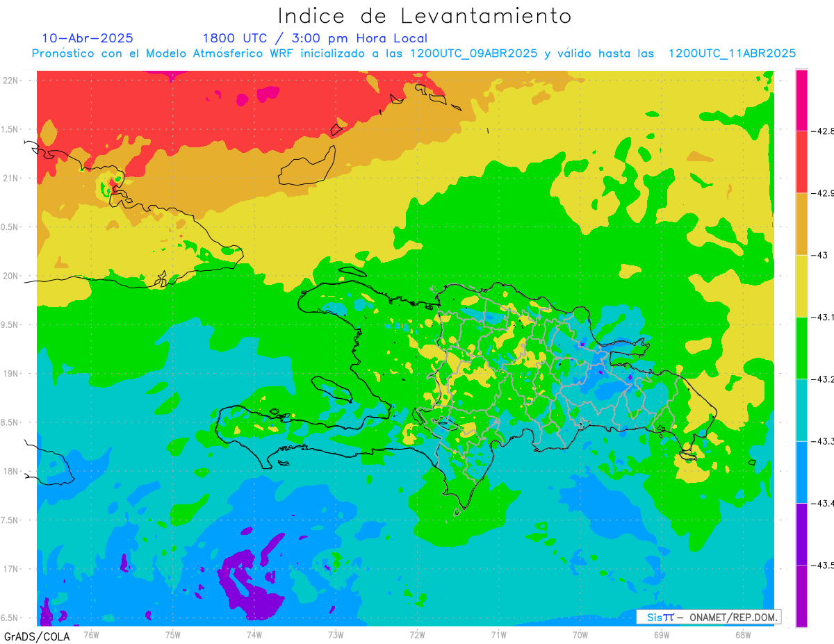
Task: Click the 'ONAMET/REP.DOM.' label box
Action: click(708, 617)
